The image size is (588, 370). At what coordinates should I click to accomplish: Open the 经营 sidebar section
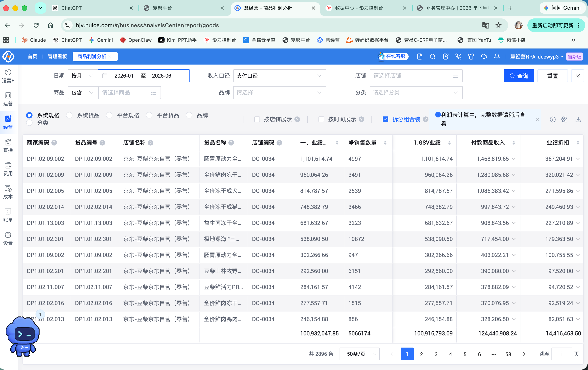8,122
